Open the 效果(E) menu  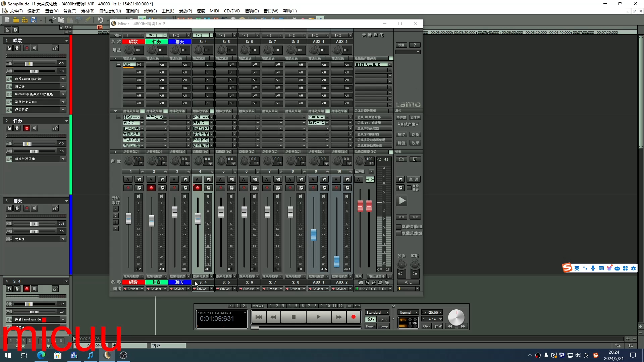(150, 11)
